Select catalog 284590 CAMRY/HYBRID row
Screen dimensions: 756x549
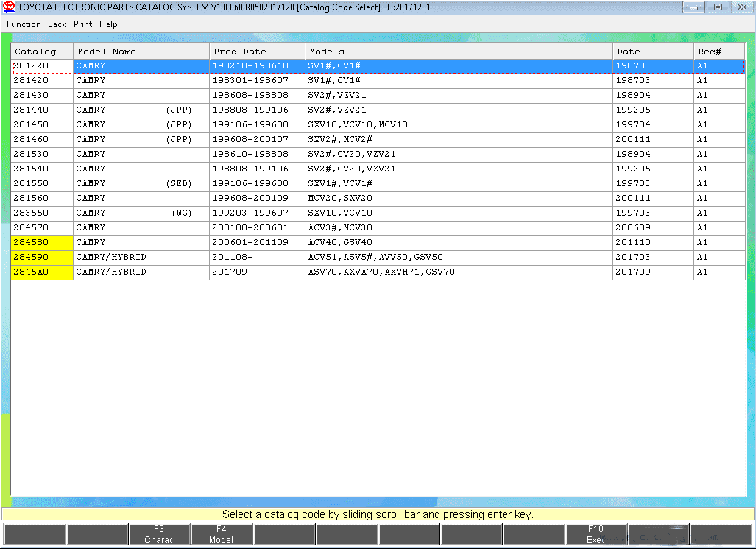(x=378, y=257)
